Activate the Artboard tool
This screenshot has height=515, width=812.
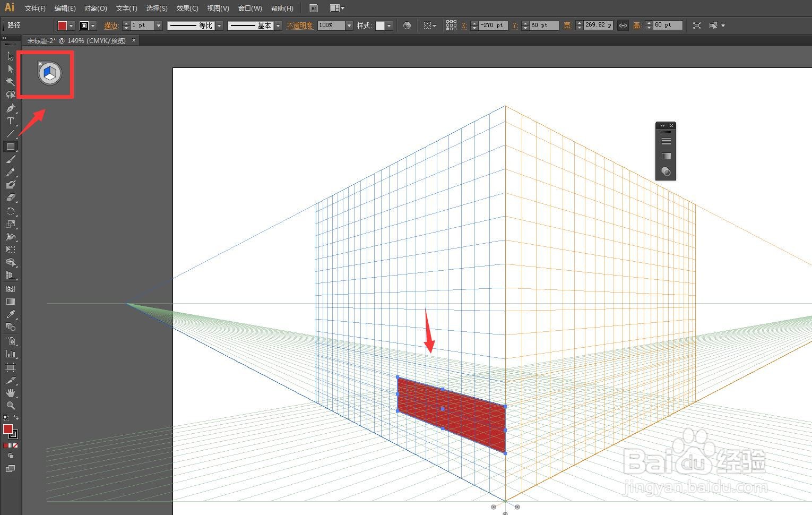pos(10,367)
